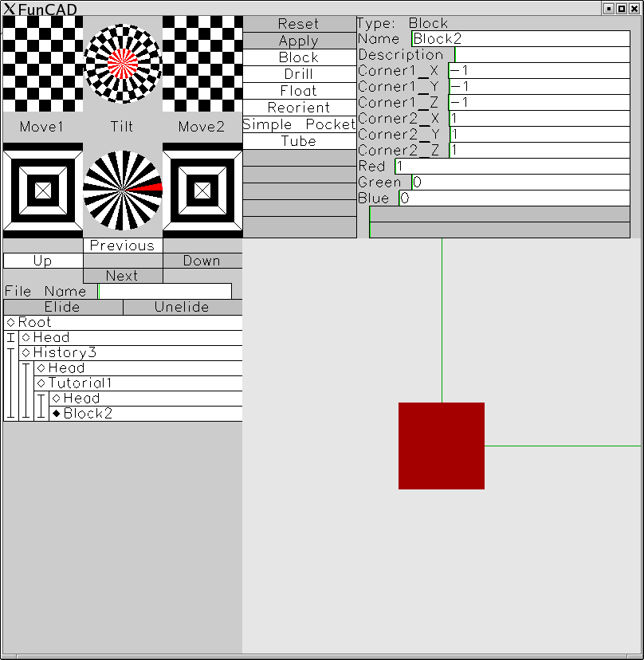The width and height of the screenshot is (644, 660).
Task: Click the zoom square below Move1
Action: (x=43, y=191)
